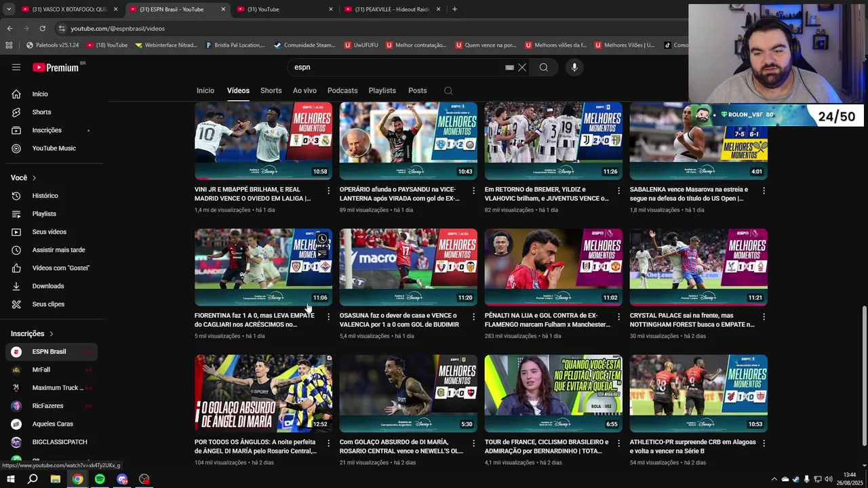The image size is (868, 488).
Task: Activate voice search microphone
Action: point(574,67)
